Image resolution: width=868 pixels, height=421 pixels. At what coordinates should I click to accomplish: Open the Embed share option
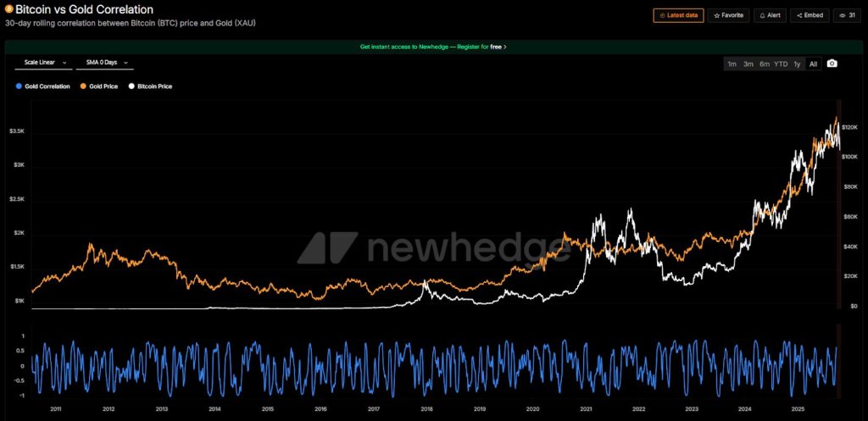[x=810, y=15]
